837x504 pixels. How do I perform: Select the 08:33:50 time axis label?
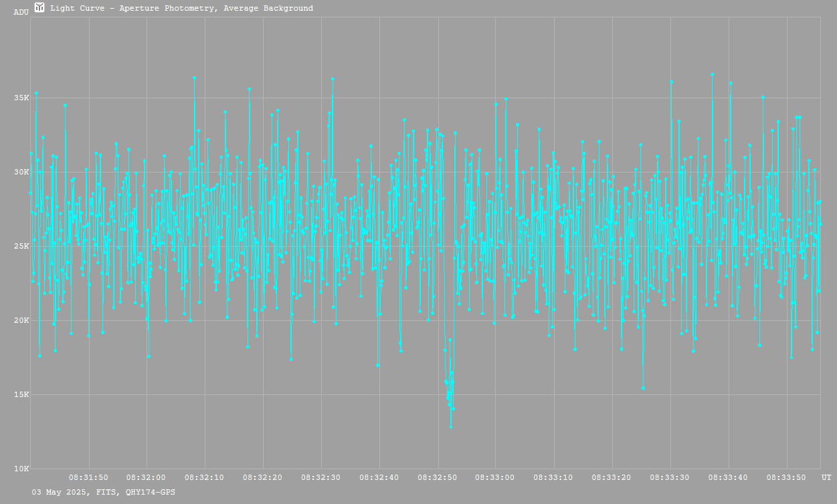[x=786, y=477]
